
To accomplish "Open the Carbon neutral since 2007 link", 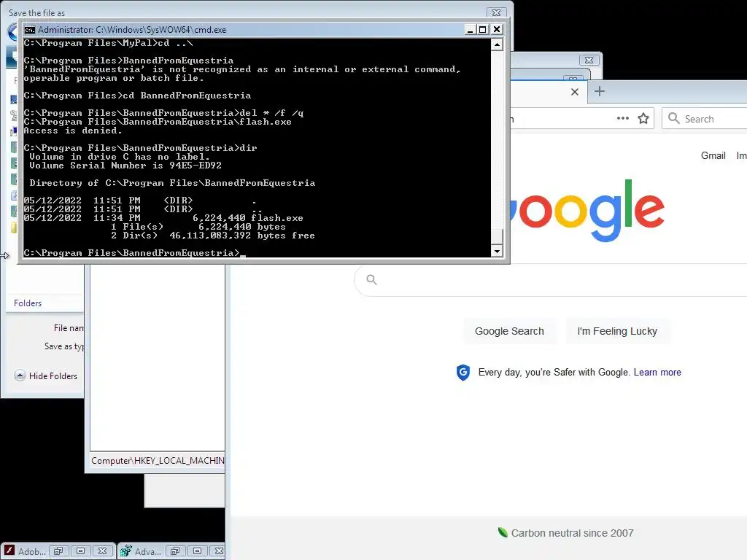I will coord(572,533).
